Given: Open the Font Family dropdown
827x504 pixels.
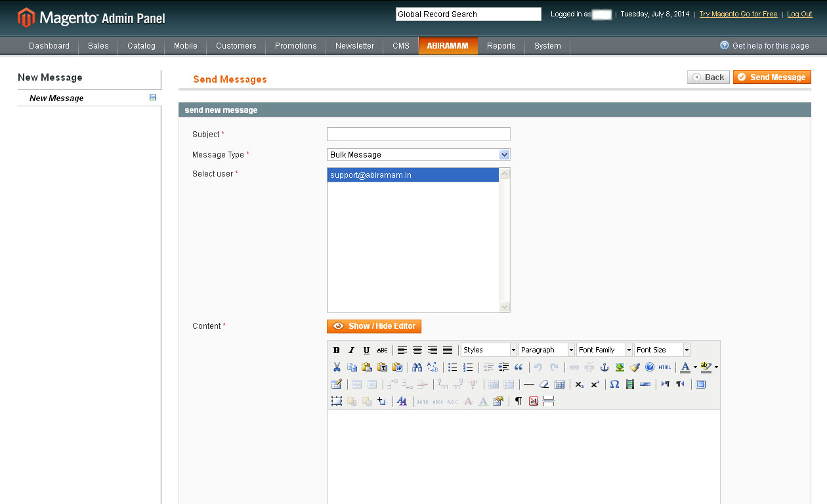Looking at the screenshot, I should [x=604, y=350].
